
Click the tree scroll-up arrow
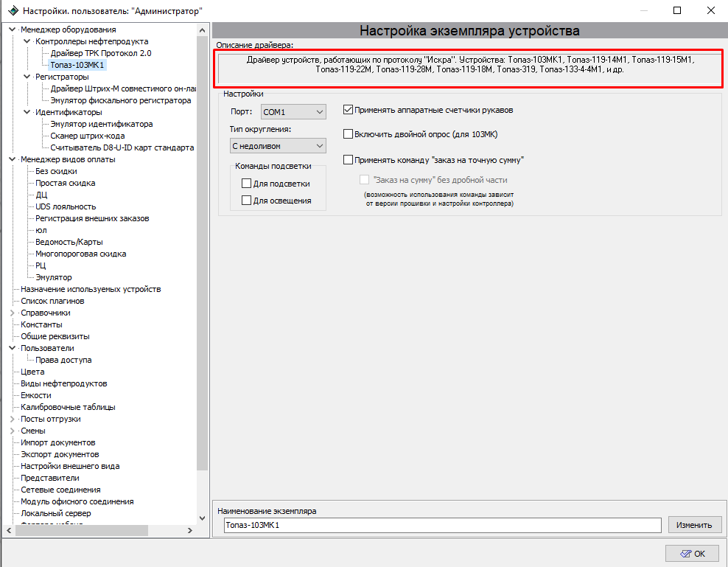pyautogui.click(x=203, y=30)
